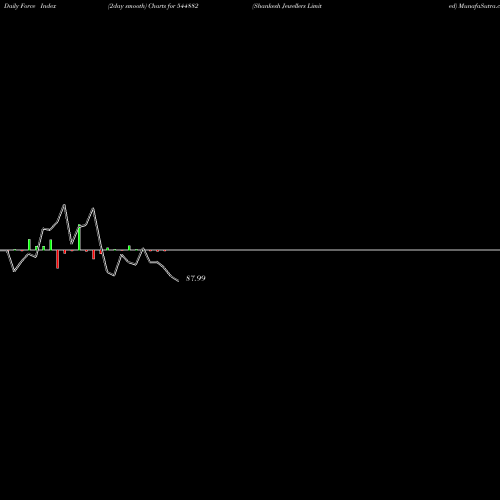Click the 'MunafaSutra' text at top right
Screen dimensions: 500x500
pos(479,6)
